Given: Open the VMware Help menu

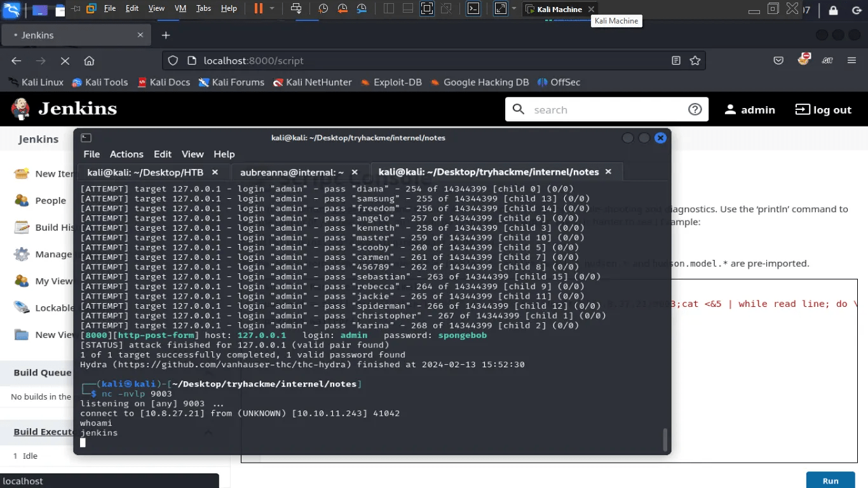Looking at the screenshot, I should pos(229,8).
